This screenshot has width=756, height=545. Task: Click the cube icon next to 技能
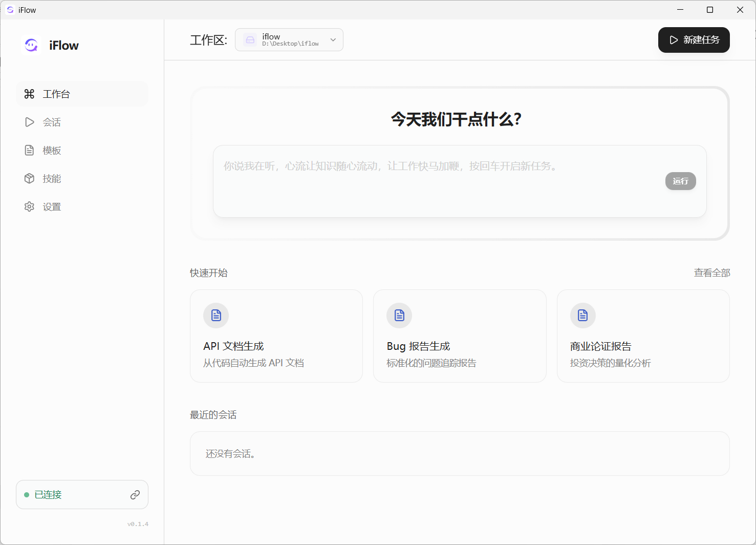point(30,178)
